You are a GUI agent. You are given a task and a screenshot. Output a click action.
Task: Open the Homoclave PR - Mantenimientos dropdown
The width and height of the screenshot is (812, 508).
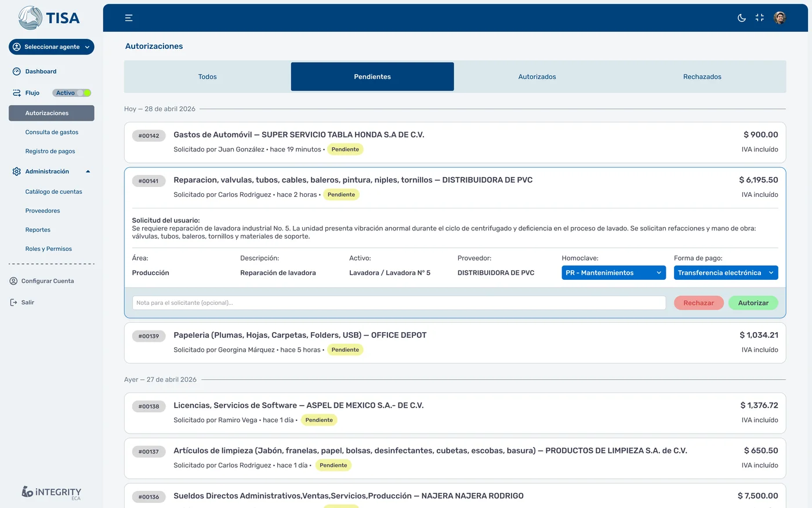614,273
